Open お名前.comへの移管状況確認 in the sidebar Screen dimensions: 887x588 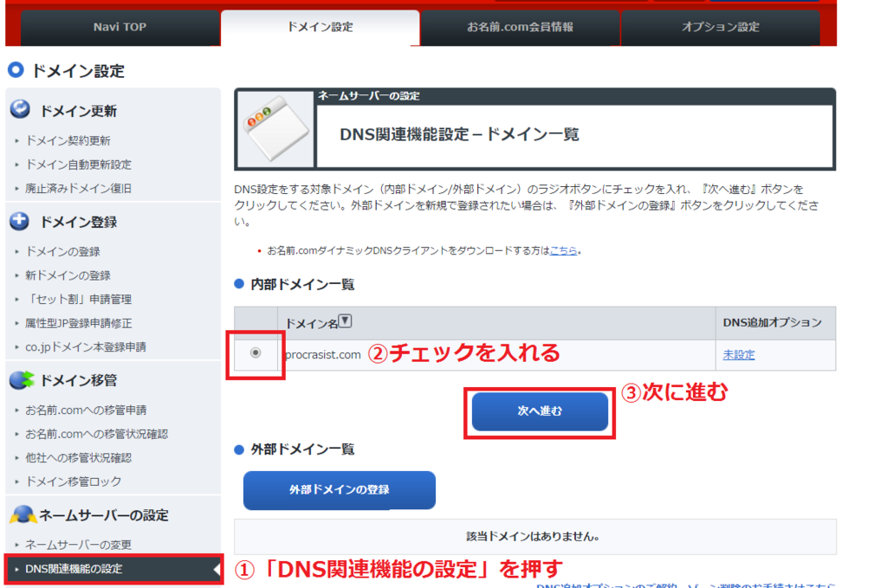tap(97, 434)
